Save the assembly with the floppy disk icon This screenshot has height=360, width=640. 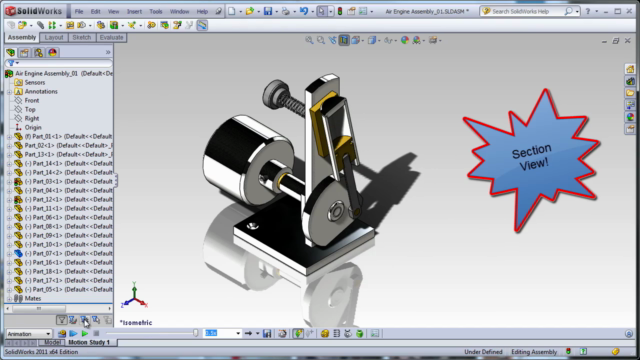pos(268,11)
